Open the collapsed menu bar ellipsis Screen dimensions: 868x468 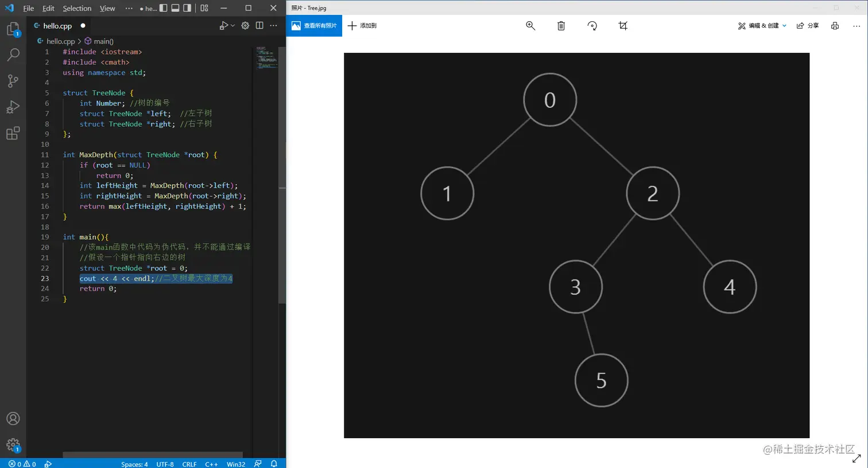129,8
